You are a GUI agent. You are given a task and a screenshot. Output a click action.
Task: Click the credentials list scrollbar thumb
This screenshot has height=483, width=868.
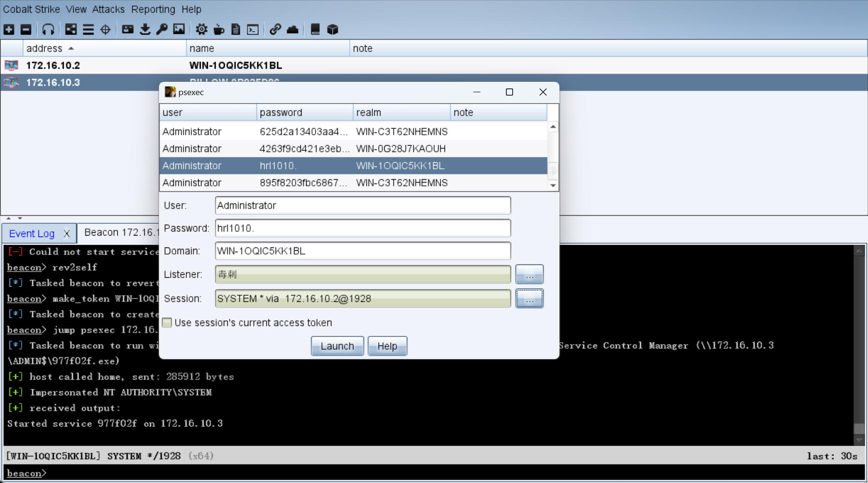point(553,170)
